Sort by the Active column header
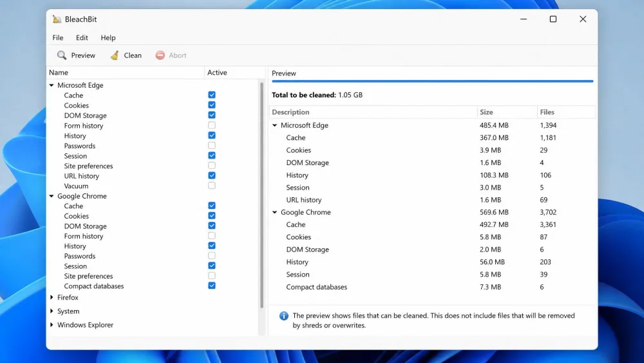This screenshot has height=363, width=644. click(x=234, y=72)
